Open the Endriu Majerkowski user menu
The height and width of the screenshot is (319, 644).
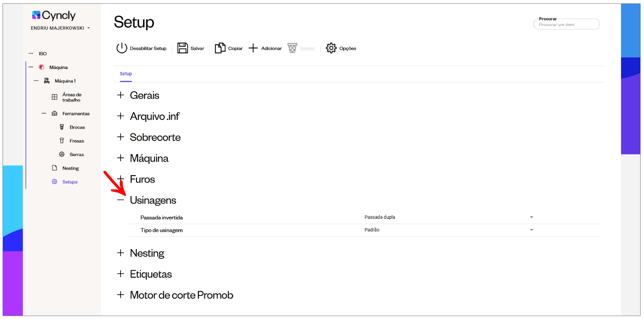(x=61, y=28)
